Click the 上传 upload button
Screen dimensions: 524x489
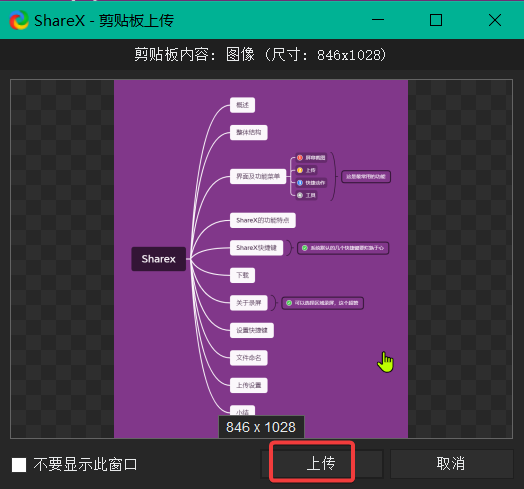(321, 464)
